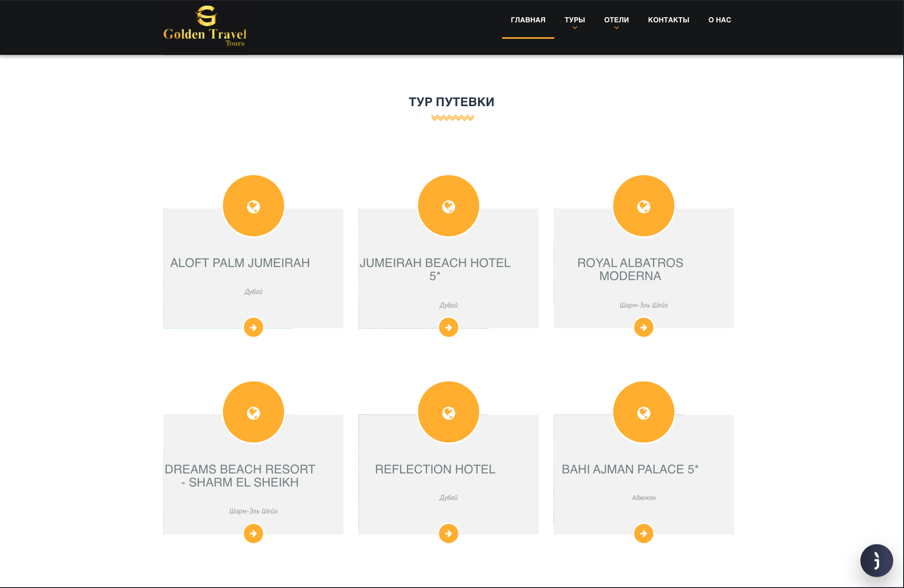
Task: Click globe icon above Aloft Palm Jumeirah
Action: [254, 206]
